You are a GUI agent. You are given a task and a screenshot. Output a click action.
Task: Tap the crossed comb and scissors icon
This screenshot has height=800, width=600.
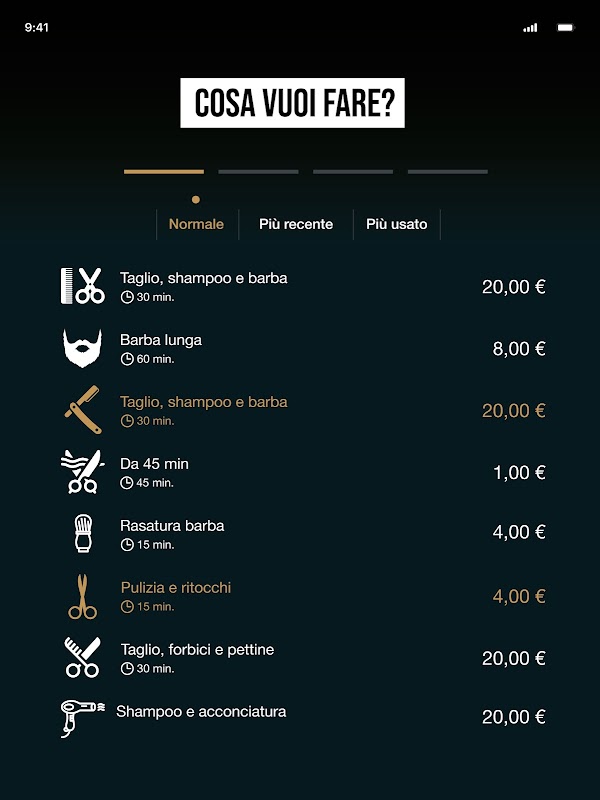click(82, 657)
